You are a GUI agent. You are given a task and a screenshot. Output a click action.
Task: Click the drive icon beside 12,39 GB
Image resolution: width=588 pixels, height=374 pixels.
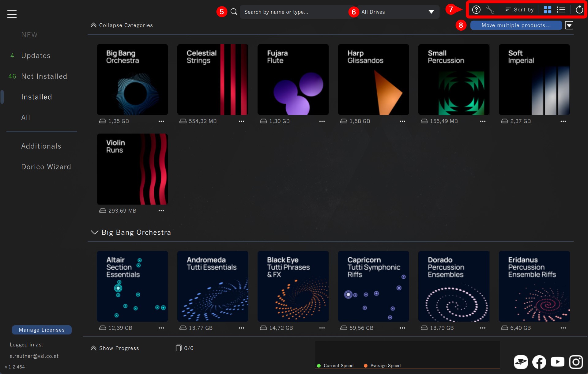point(103,328)
